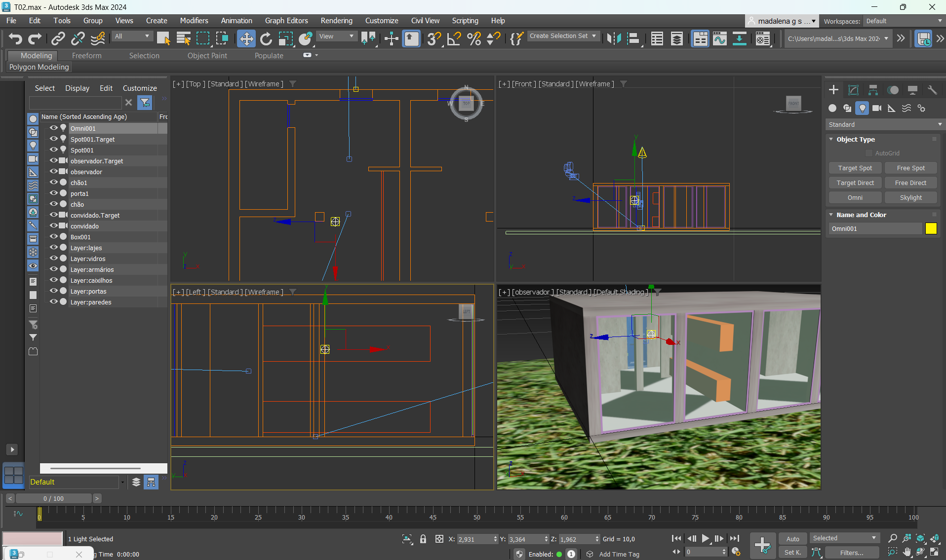Screen dimensions: 946x560
Task: Click the Undo arrow icon
Action: (15, 38)
